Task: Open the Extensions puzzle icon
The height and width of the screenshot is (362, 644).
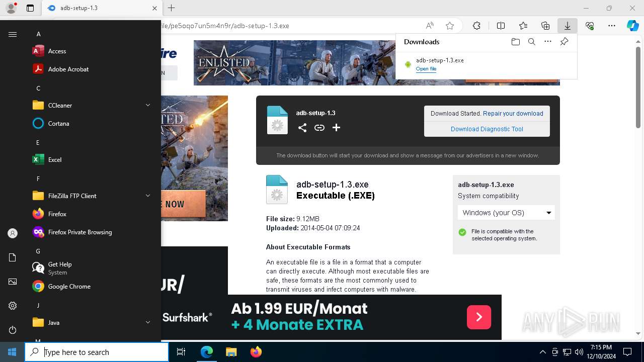Action: coord(476,26)
